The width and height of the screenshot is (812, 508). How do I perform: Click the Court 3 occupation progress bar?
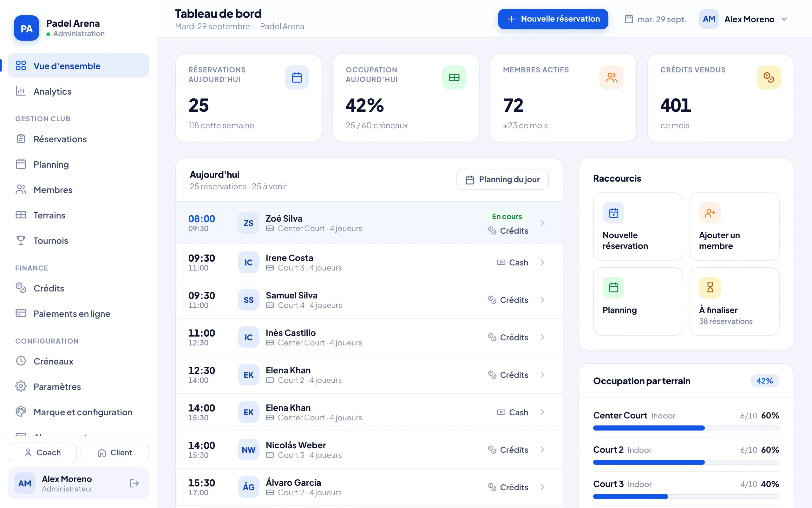[x=686, y=497]
